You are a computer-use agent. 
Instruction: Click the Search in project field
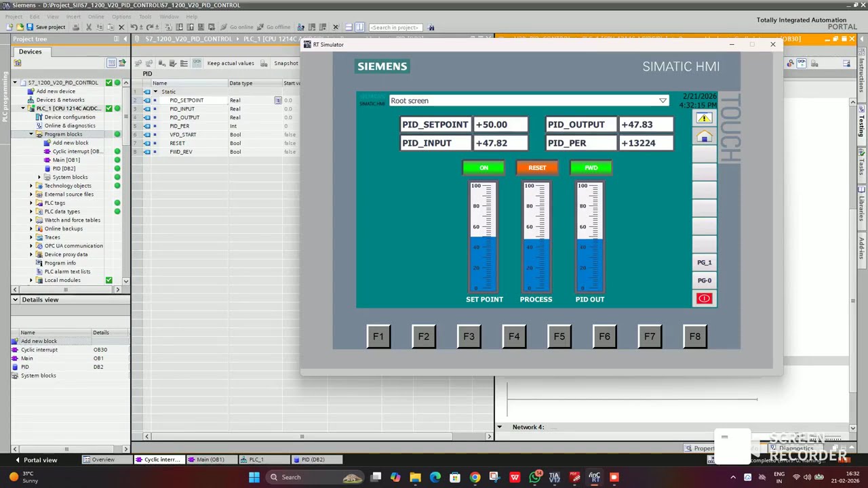(395, 27)
